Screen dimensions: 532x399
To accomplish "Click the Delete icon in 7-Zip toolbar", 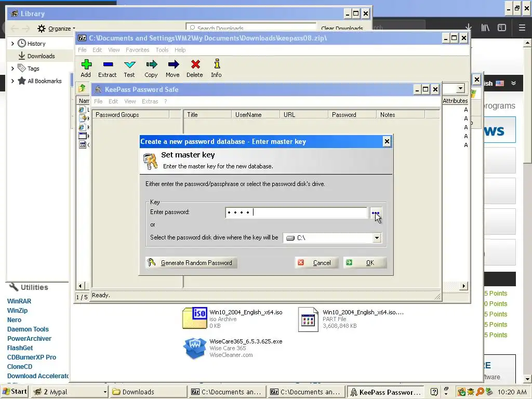I will [195, 64].
